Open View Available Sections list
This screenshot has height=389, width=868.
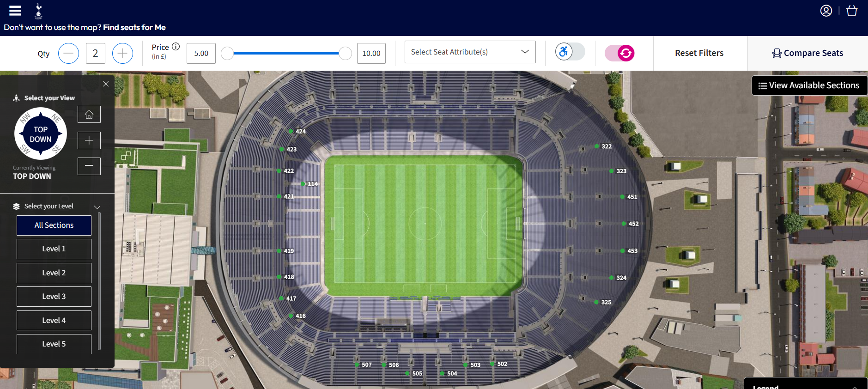pyautogui.click(x=809, y=85)
